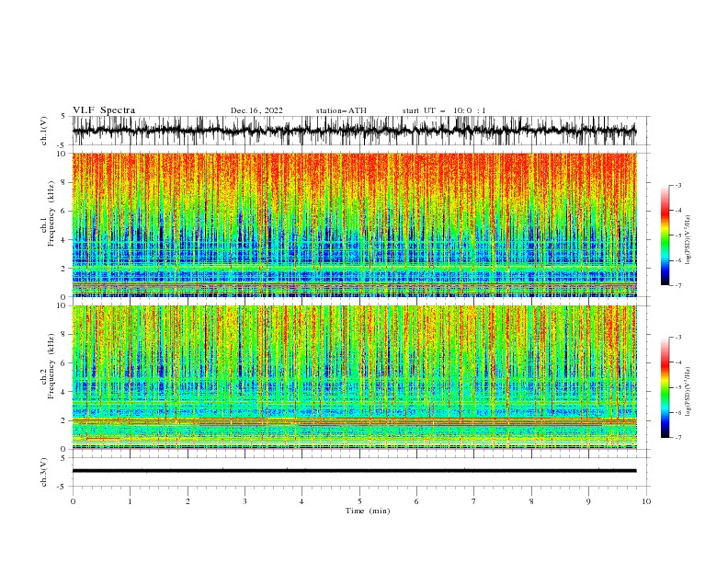
Task: Click the time axis tick label "5"
Action: coord(359,501)
